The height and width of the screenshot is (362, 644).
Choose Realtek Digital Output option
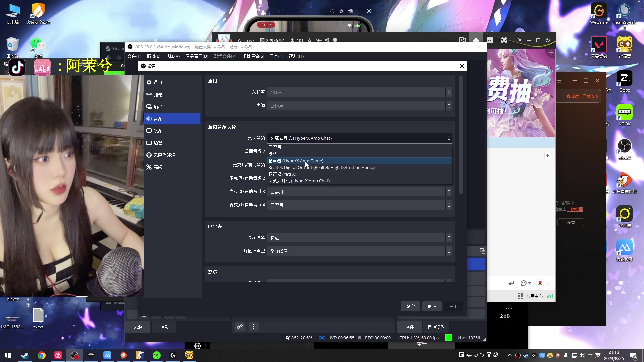360,167
